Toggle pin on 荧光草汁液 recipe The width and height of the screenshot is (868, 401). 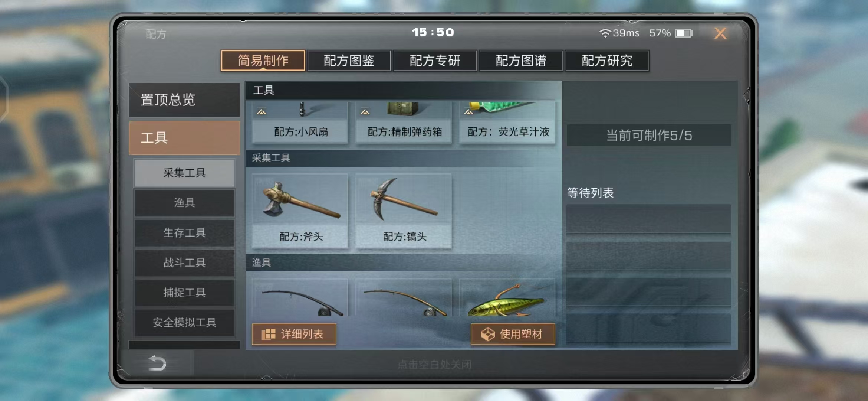tap(468, 111)
